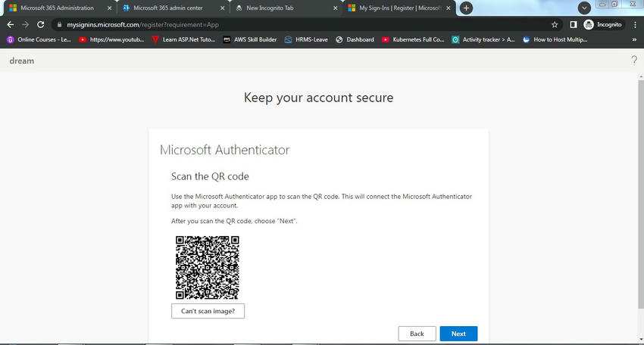
Task: Open the How to Host Multiple bookmark
Action: 555,39
